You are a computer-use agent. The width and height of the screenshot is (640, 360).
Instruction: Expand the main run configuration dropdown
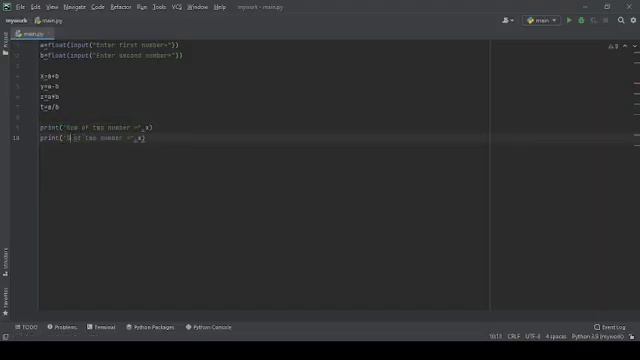(x=541, y=20)
